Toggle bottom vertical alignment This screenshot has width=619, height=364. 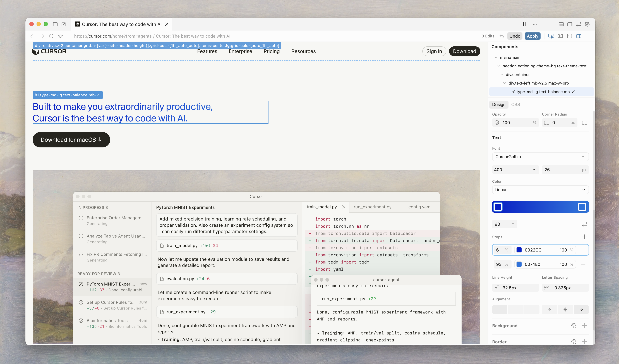(x=581, y=310)
